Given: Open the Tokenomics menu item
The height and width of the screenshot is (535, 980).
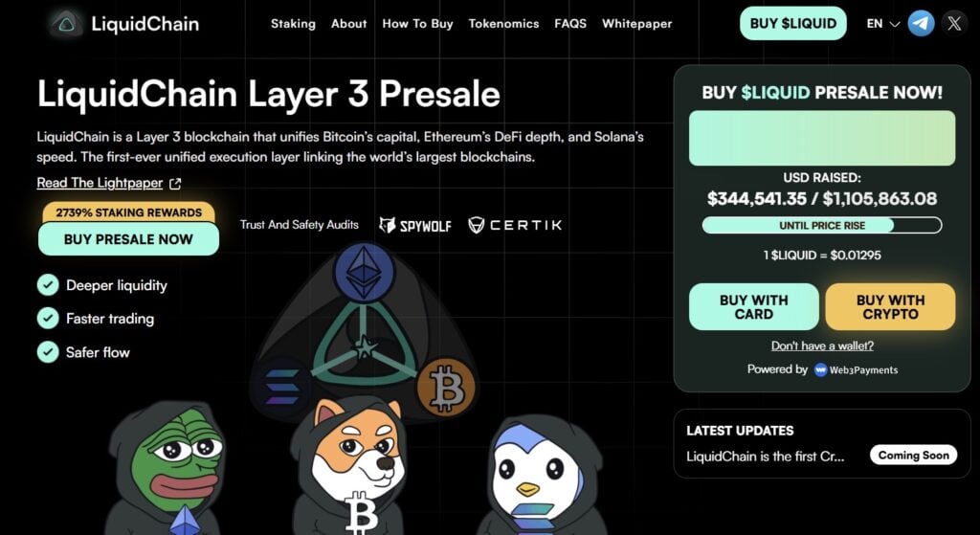Looking at the screenshot, I should [503, 24].
